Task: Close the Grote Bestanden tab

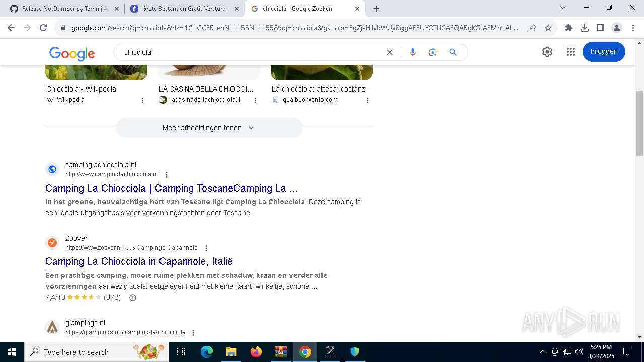Action: point(237,9)
